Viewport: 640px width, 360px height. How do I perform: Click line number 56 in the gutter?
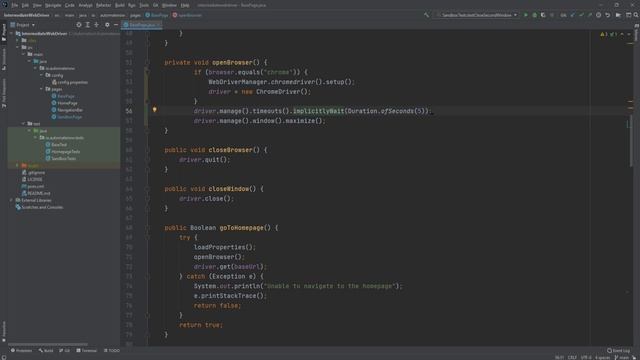(129, 111)
